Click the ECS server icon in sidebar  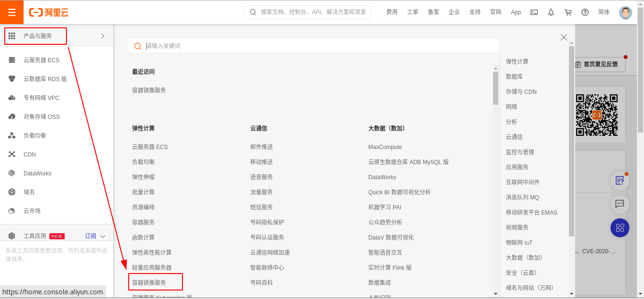click(x=12, y=60)
